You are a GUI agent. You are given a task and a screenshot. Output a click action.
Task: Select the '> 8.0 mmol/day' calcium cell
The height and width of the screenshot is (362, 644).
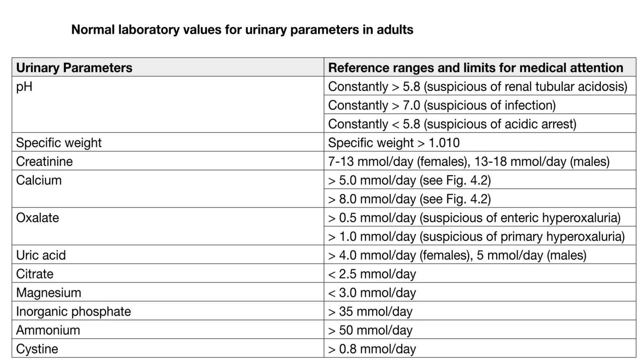480,198
